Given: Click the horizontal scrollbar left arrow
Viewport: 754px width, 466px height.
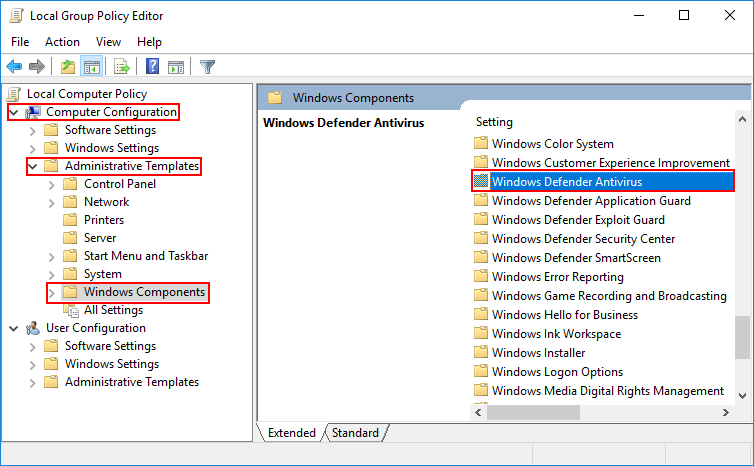Looking at the screenshot, I should pos(478,412).
